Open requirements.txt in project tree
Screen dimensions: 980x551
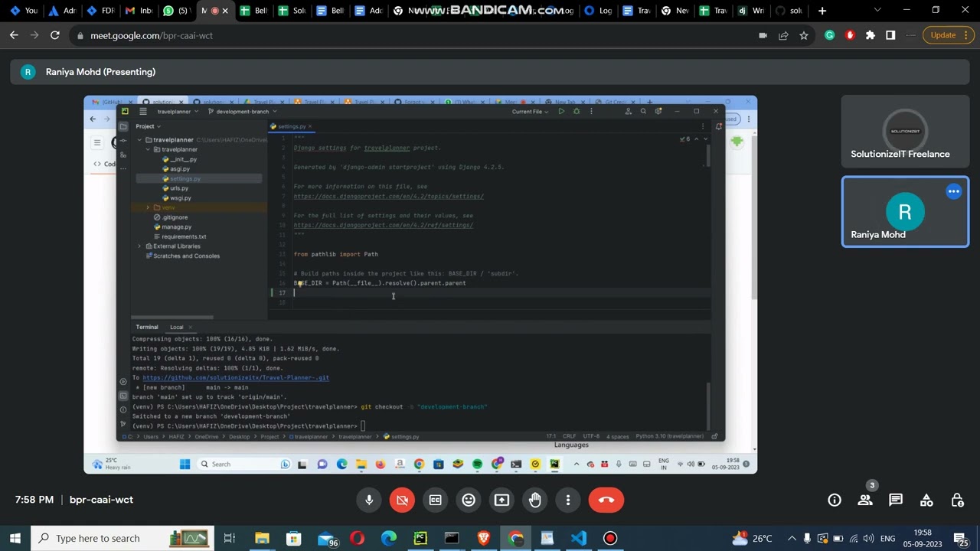tap(180, 236)
